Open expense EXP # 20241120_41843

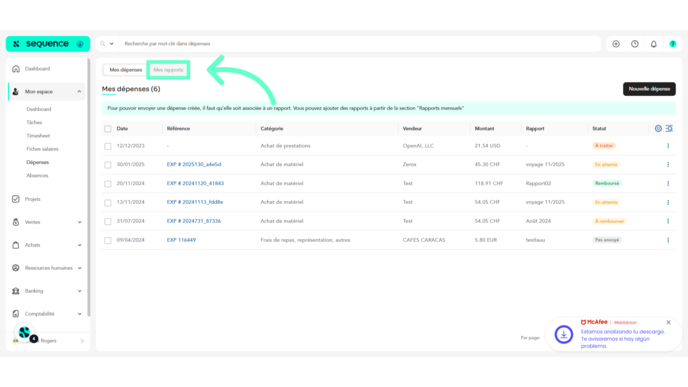(195, 183)
